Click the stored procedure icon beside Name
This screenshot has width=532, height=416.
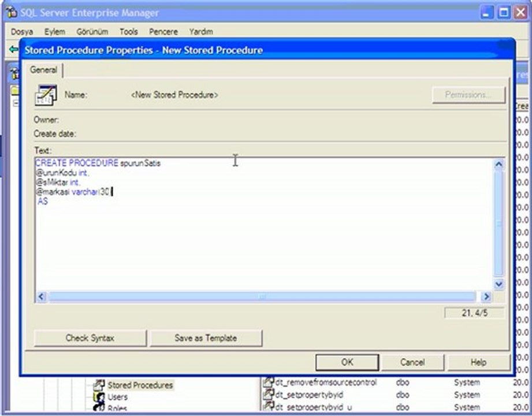(46, 95)
